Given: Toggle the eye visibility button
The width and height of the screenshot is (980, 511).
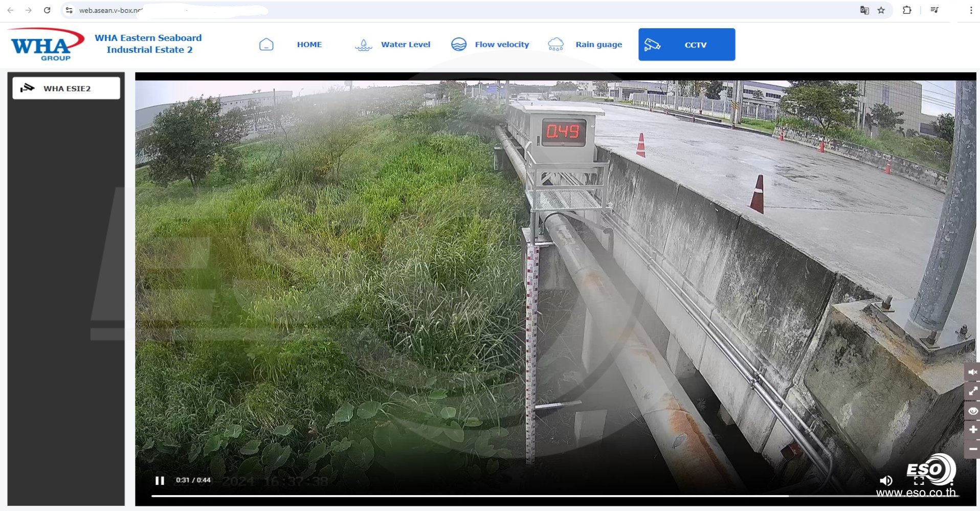Looking at the screenshot, I should (x=972, y=411).
